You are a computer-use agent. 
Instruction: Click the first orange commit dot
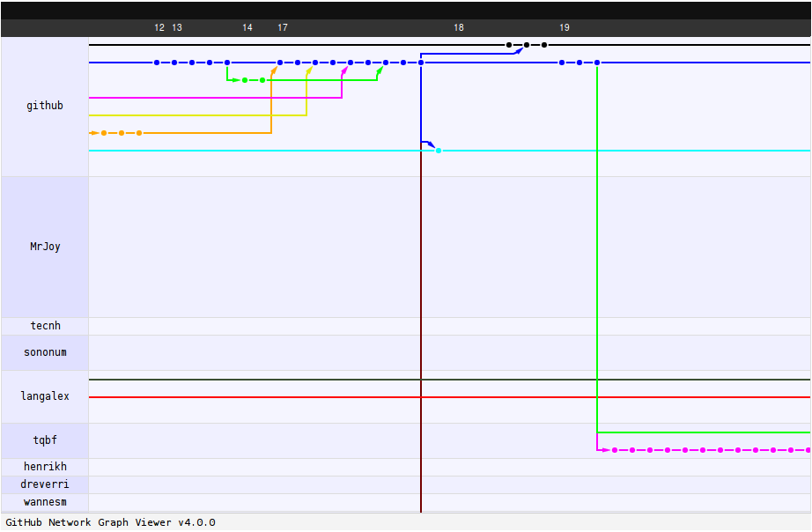pyautogui.click(x=104, y=133)
